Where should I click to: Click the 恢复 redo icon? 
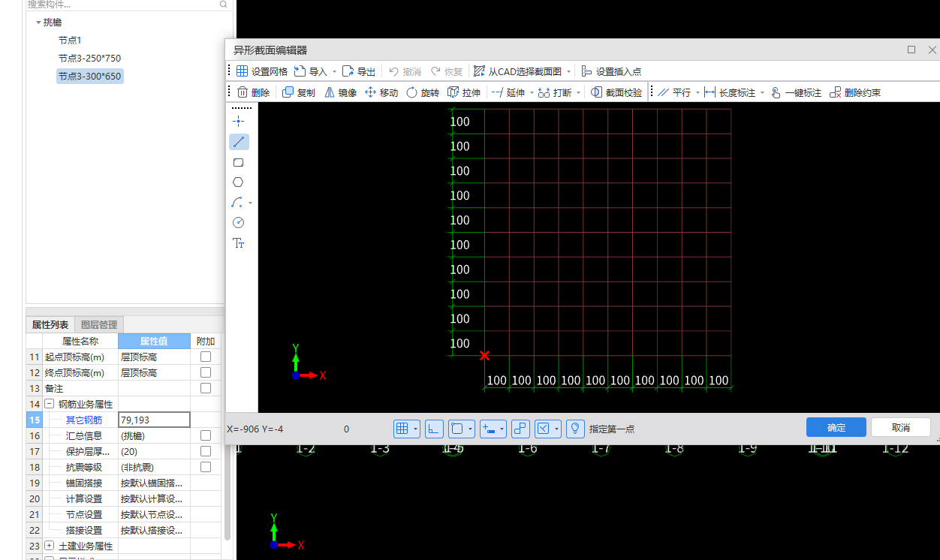click(x=435, y=71)
